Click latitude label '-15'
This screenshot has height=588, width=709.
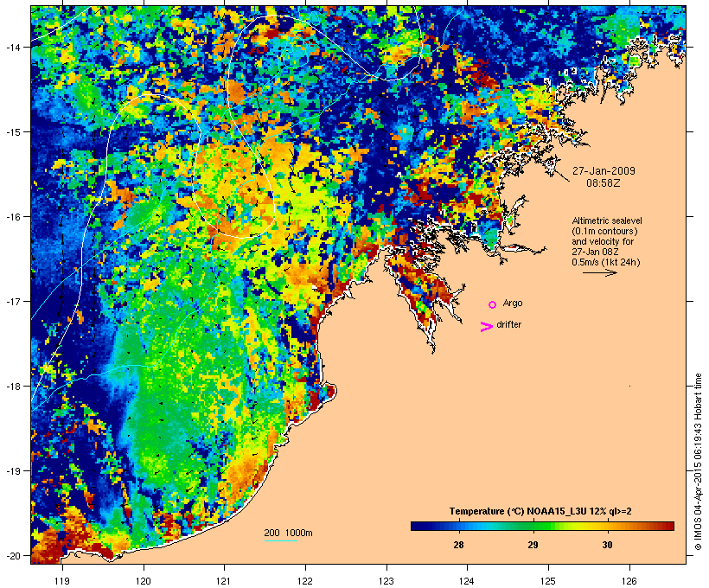coord(13,132)
